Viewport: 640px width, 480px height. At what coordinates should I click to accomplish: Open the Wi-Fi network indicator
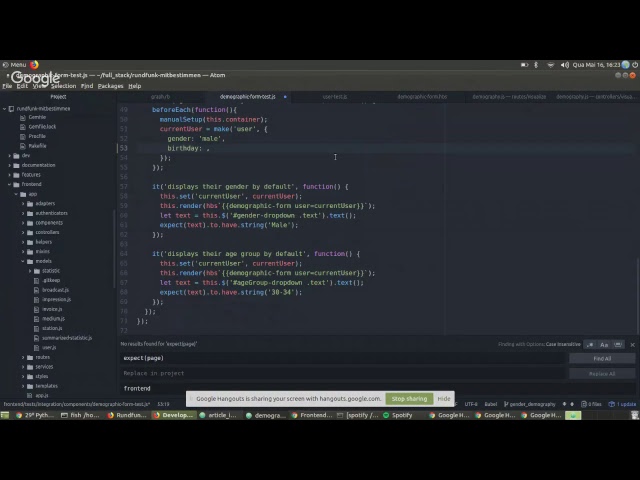pyautogui.click(x=551, y=65)
